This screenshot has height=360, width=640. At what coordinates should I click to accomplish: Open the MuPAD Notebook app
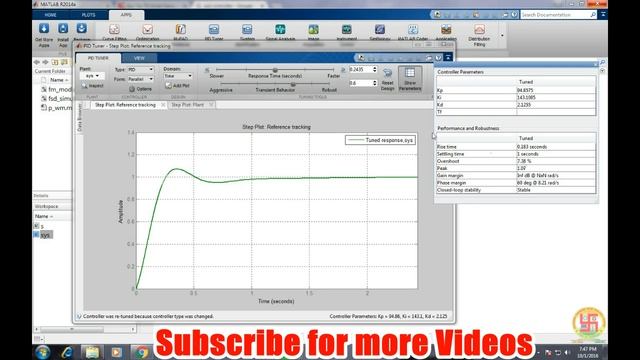tap(180, 32)
